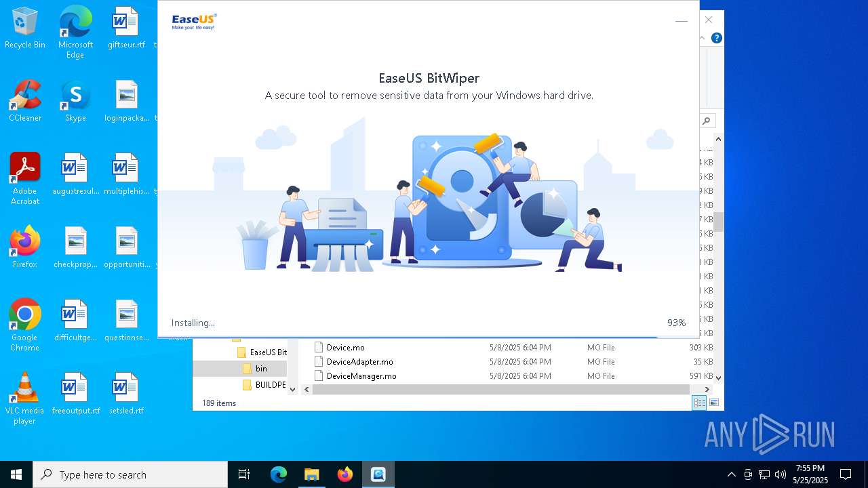This screenshot has width=868, height=488.
Task: Click file list scroll-up arrow in Explorer
Action: click(x=718, y=139)
